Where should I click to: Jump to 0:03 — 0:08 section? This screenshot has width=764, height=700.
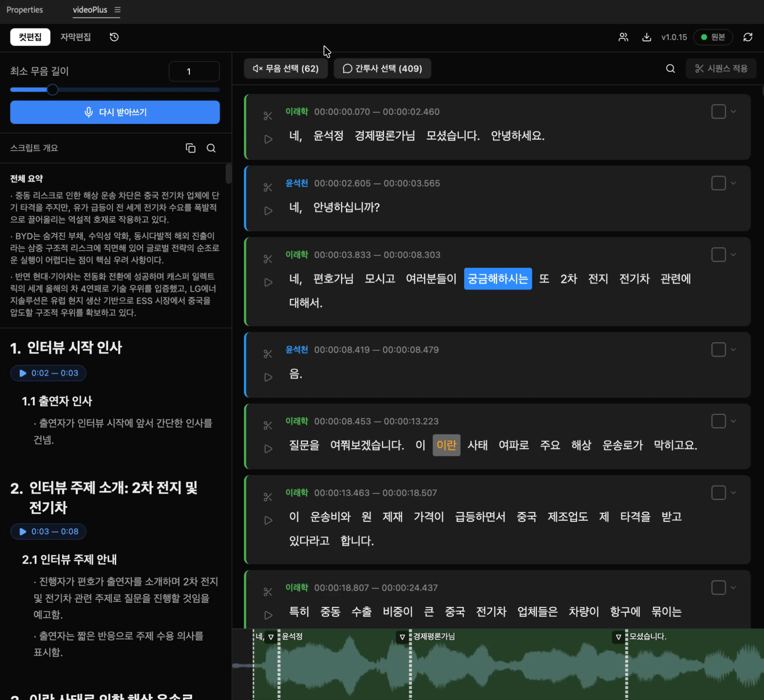point(48,531)
